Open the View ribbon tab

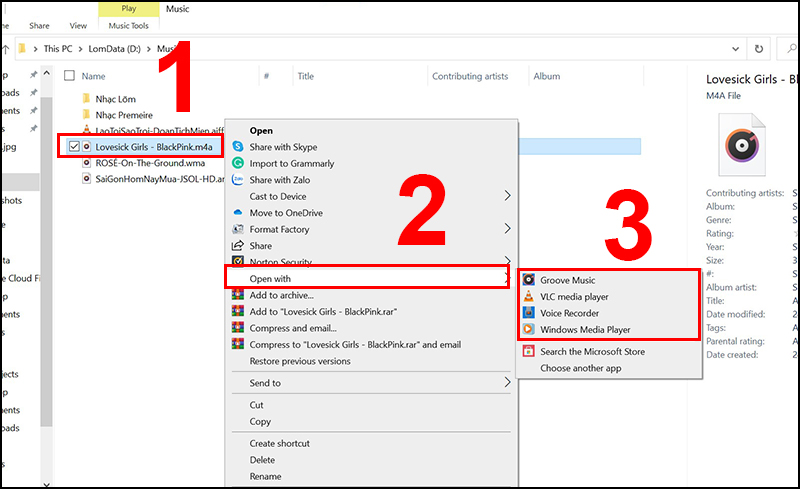(x=78, y=26)
